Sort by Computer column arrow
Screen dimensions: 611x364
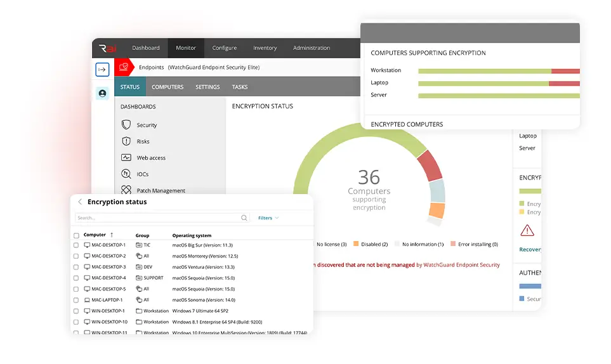tap(112, 235)
